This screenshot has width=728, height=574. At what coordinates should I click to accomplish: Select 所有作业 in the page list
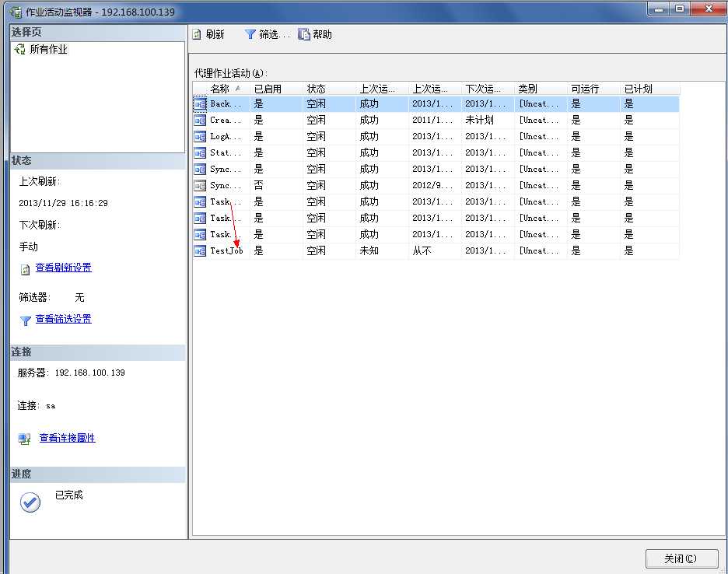(x=49, y=49)
